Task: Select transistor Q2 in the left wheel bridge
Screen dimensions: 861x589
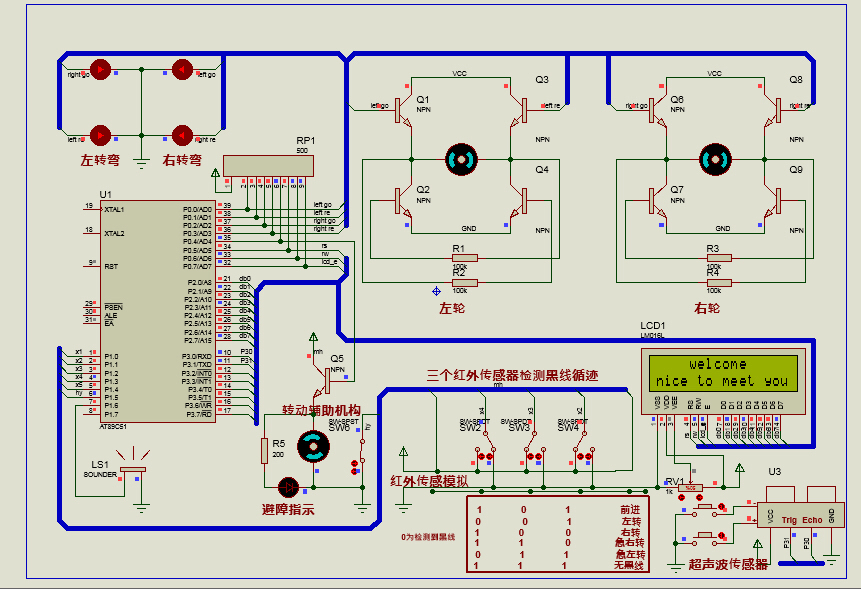Action: [x=404, y=201]
